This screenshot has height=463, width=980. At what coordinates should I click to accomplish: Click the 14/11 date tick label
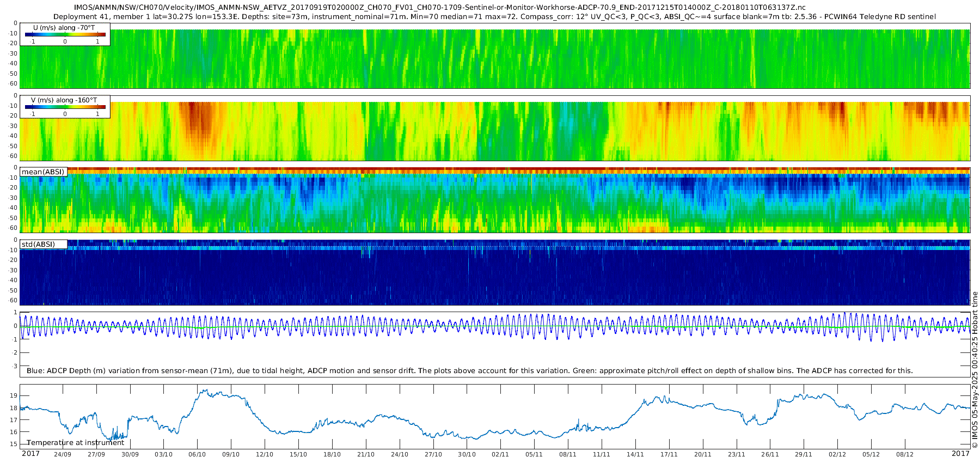coord(635,454)
